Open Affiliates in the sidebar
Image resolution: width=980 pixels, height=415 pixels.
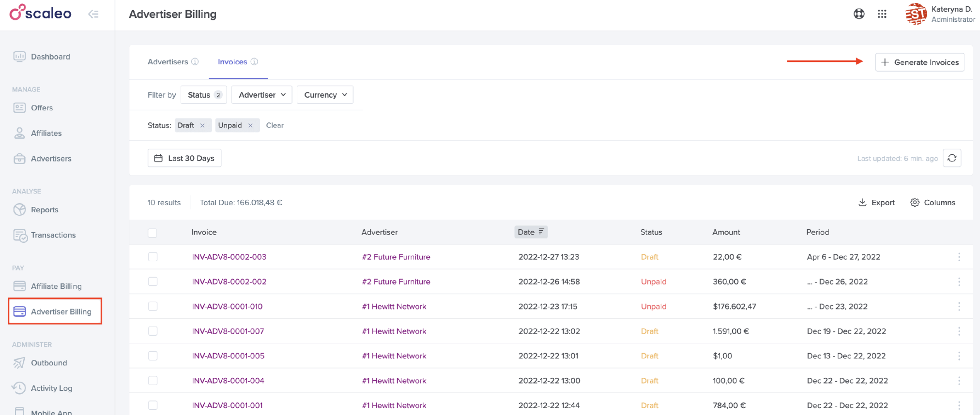37,133
